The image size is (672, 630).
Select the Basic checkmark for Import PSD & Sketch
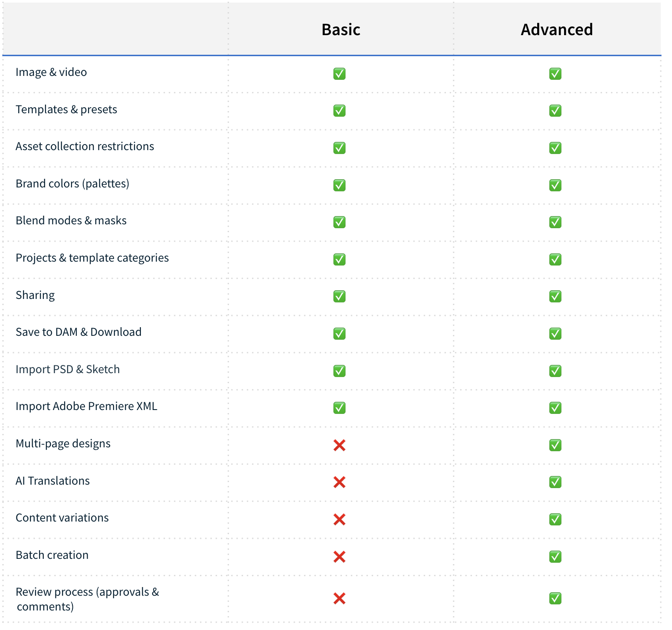(339, 371)
